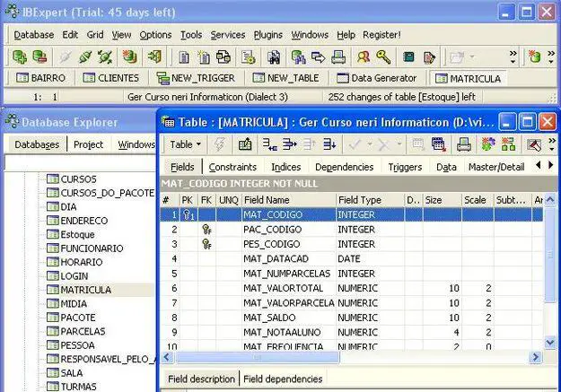Open the User Manager two-people icon

click(x=364, y=57)
